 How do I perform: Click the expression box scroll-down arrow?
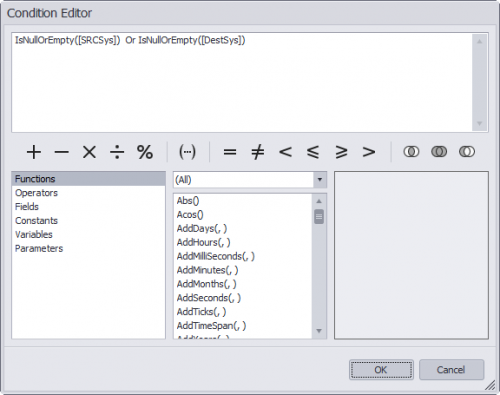[x=479, y=123]
